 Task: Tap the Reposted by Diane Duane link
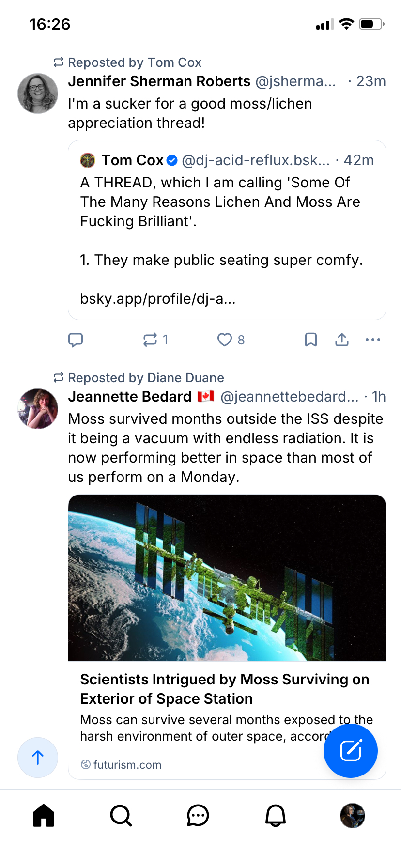click(145, 378)
